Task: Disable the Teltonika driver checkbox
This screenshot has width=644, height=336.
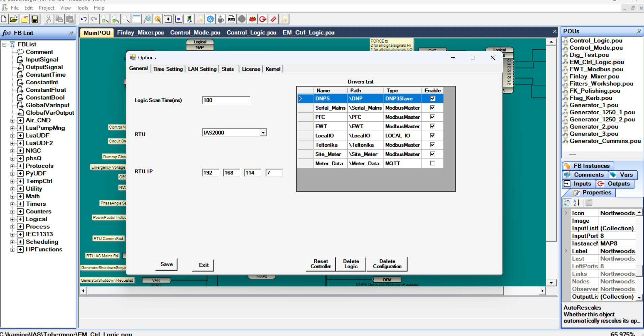Action: (x=432, y=145)
